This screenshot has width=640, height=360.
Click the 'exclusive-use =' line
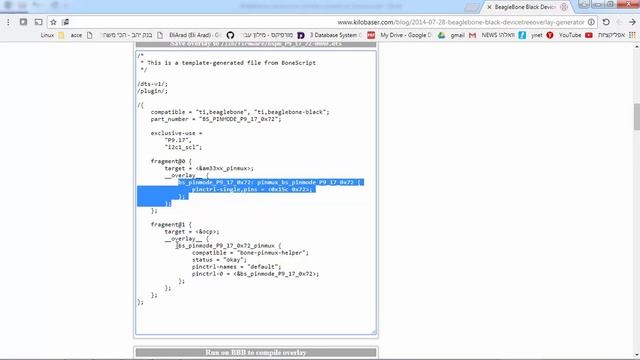[x=176, y=133]
